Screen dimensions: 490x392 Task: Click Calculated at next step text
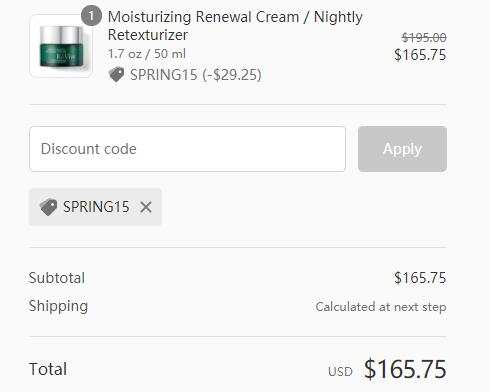point(381,307)
